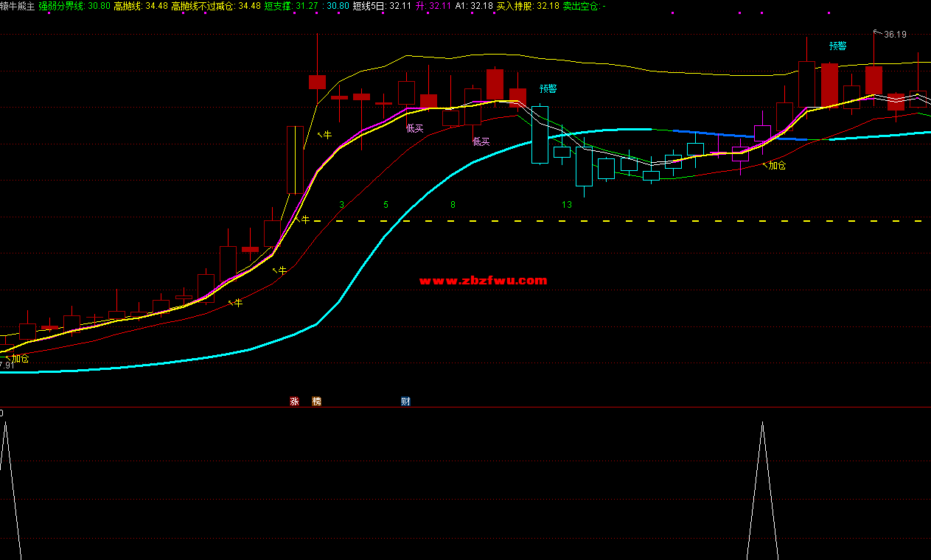Click the 卖出空仓 indicator label

[x=581, y=6]
